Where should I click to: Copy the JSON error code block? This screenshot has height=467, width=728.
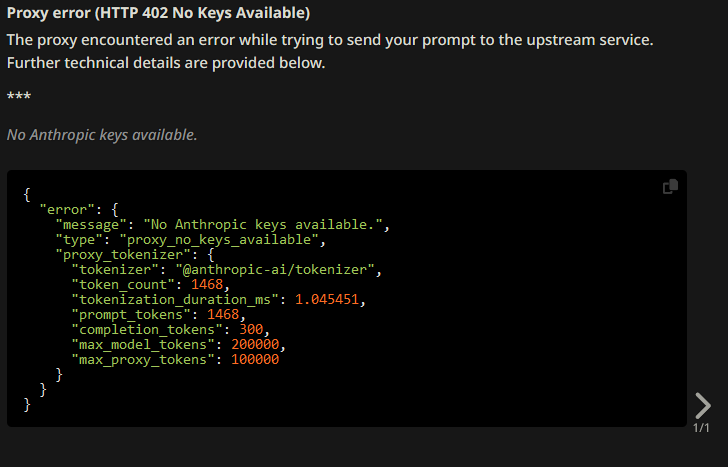tap(670, 186)
